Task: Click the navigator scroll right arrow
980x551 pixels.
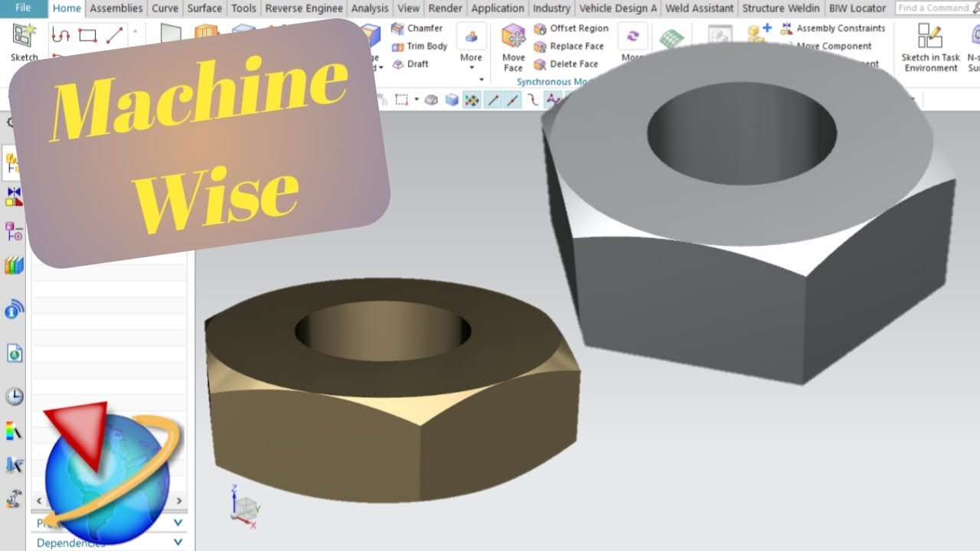Action: coord(179,500)
